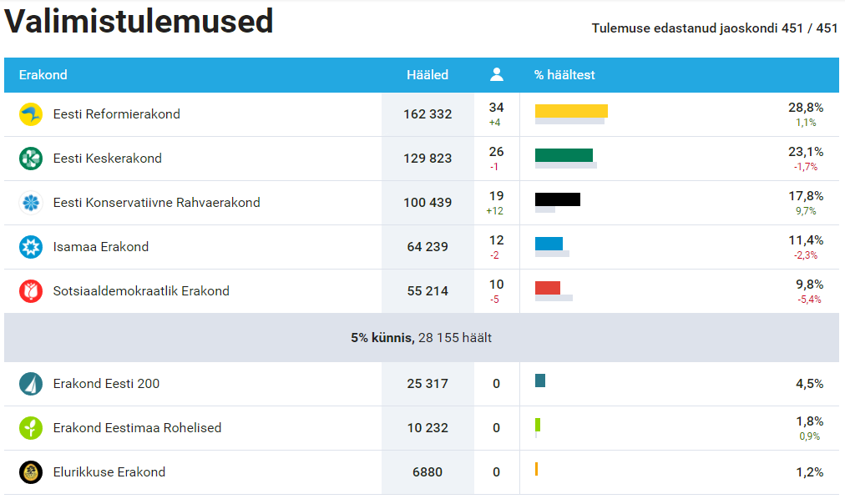Image resolution: width=845 pixels, height=504 pixels.
Task: Click vote count 25 317
Action: (428, 383)
